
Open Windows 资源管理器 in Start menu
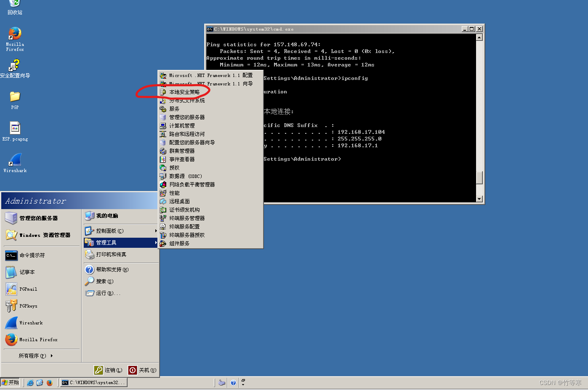(41, 235)
